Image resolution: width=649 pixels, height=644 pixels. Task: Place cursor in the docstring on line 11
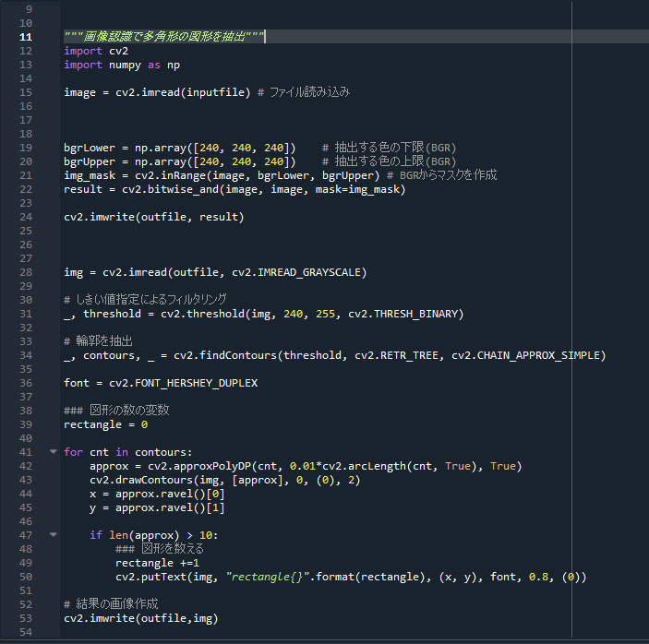(x=164, y=37)
